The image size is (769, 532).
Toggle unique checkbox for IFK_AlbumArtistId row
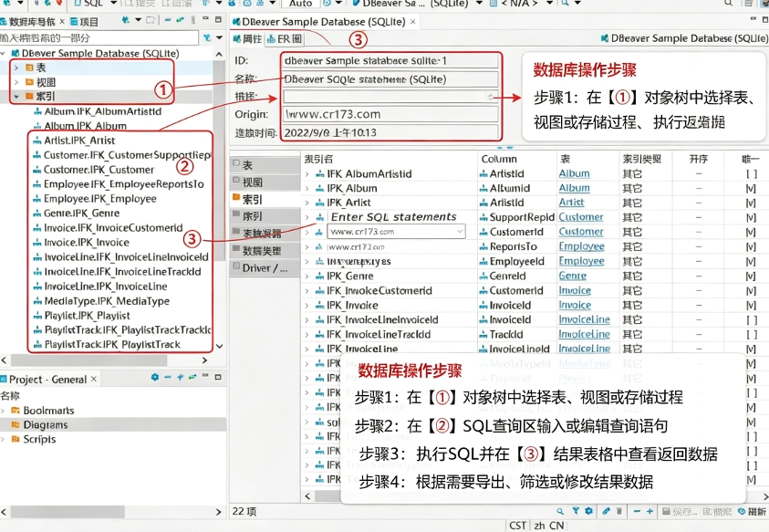[x=752, y=173]
